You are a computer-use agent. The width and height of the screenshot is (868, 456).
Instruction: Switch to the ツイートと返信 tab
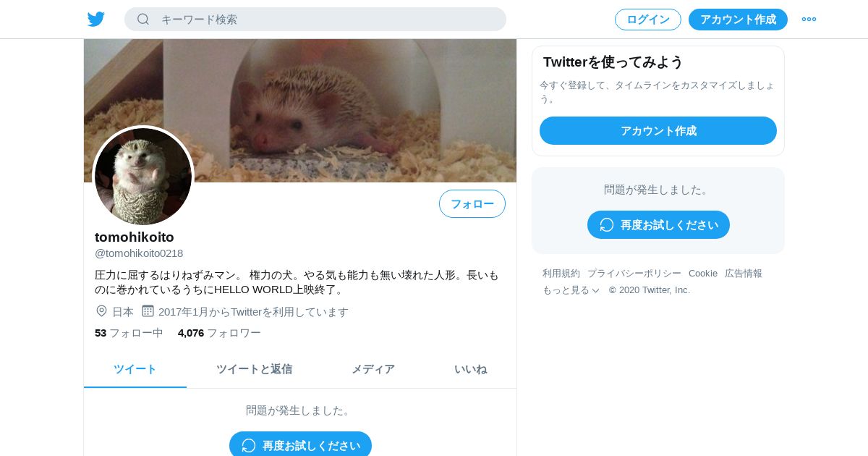click(254, 369)
